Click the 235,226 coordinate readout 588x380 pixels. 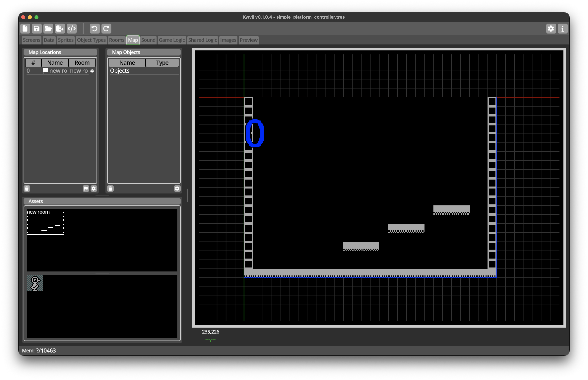tap(211, 332)
